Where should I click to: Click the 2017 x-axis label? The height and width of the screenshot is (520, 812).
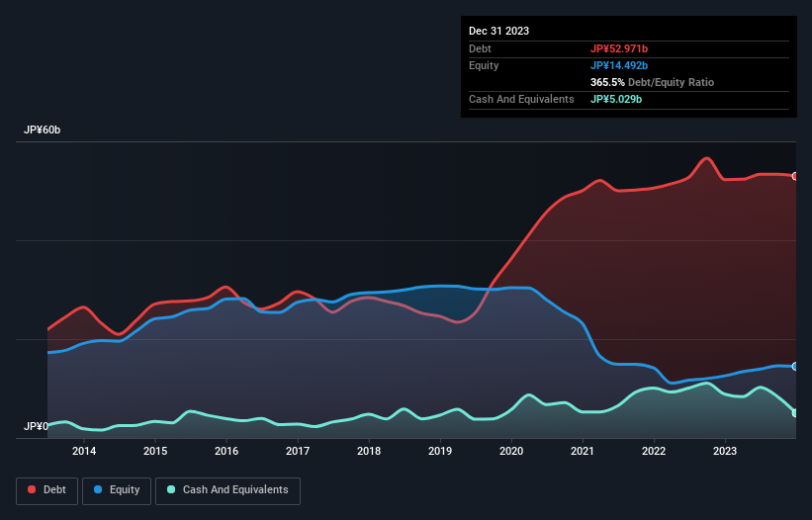tap(298, 451)
